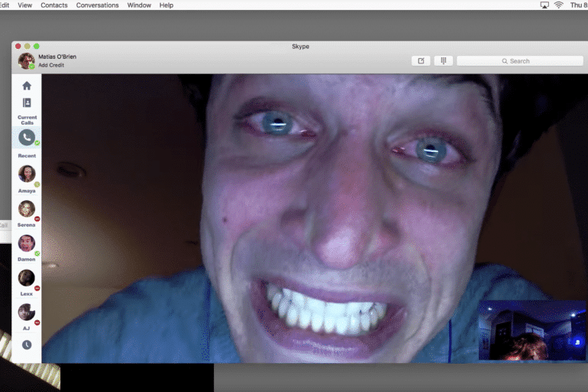Click the Add Credit link

click(51, 66)
